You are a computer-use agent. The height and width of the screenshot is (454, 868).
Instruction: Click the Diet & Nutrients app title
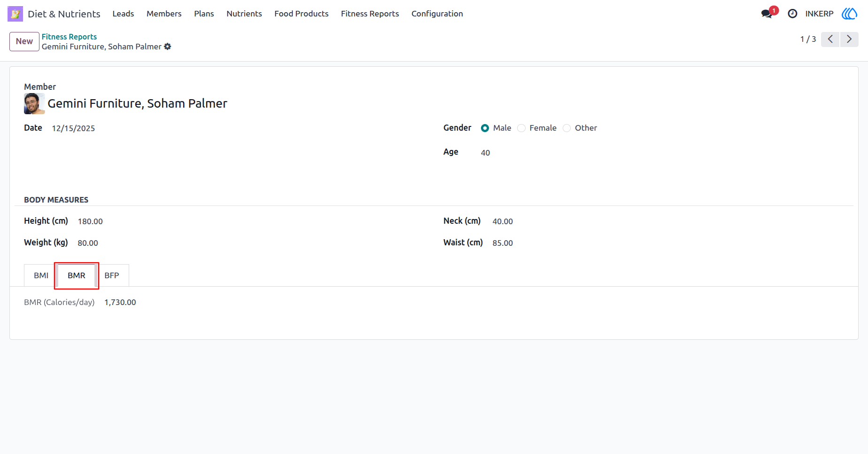(x=64, y=14)
